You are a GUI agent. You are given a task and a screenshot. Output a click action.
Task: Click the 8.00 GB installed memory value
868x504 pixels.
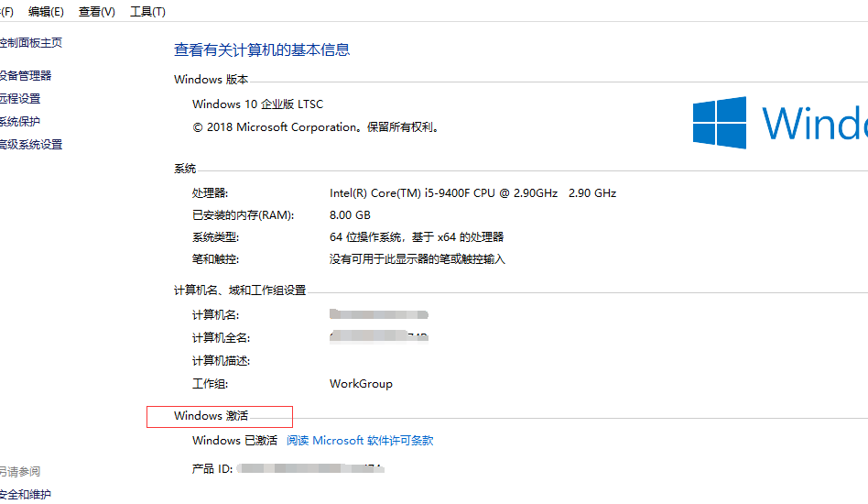[x=350, y=215]
